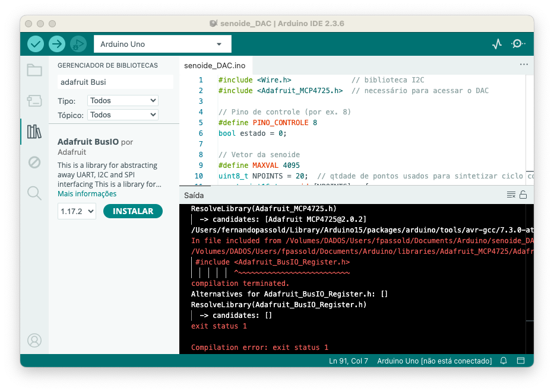The width and height of the screenshot is (554, 392).
Task: Toggle the Library Manager sidebar icon
Action: click(34, 132)
